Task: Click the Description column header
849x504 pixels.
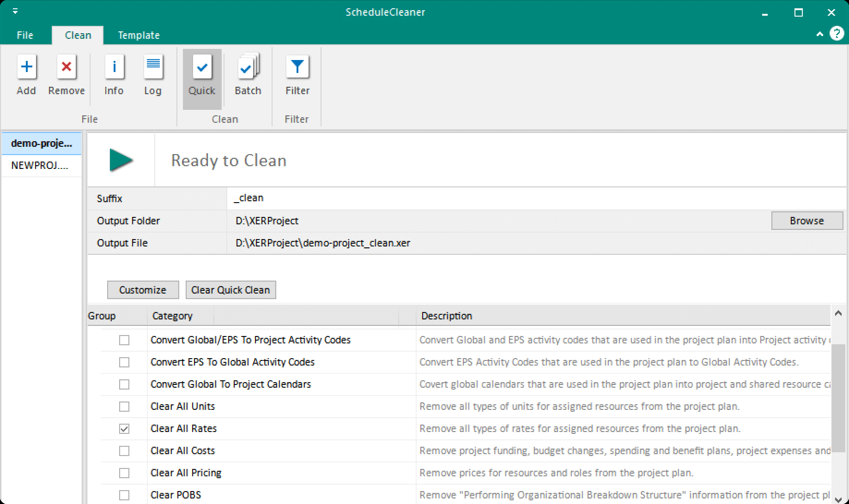Action: [623, 316]
